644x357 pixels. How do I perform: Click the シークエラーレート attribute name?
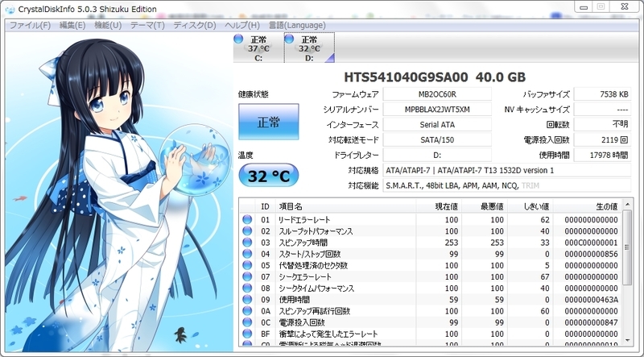point(305,276)
